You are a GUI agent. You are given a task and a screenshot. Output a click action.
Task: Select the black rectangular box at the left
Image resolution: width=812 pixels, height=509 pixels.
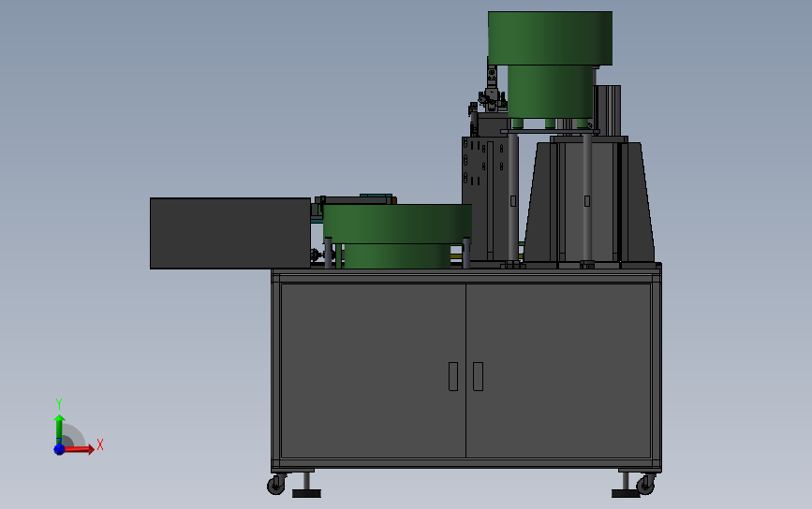click(x=230, y=233)
